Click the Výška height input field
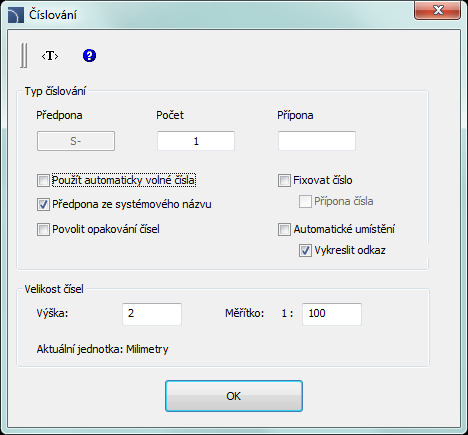The width and height of the screenshot is (468, 435). [152, 314]
